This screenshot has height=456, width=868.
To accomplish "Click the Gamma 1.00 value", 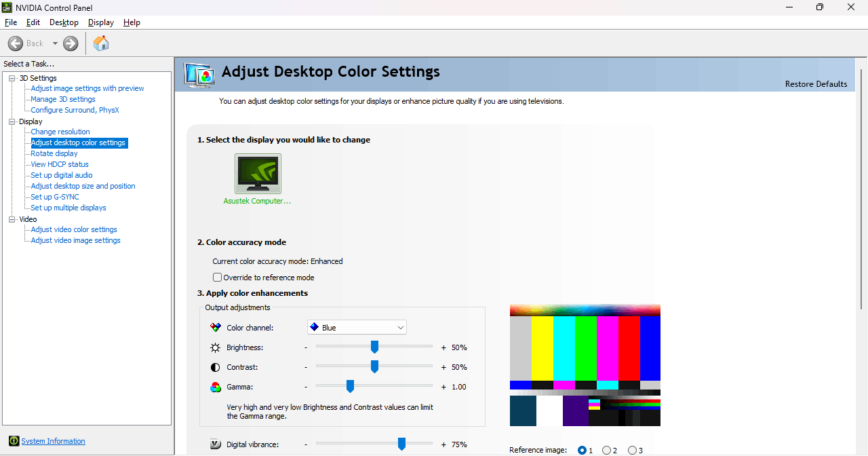I will (x=459, y=387).
